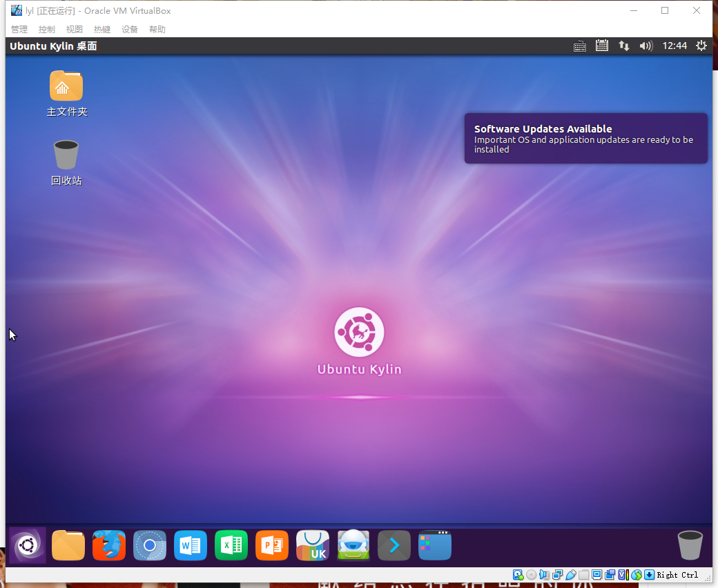718x588 pixels.
Task: Click the USB devices status icon
Action: pyautogui.click(x=570, y=575)
